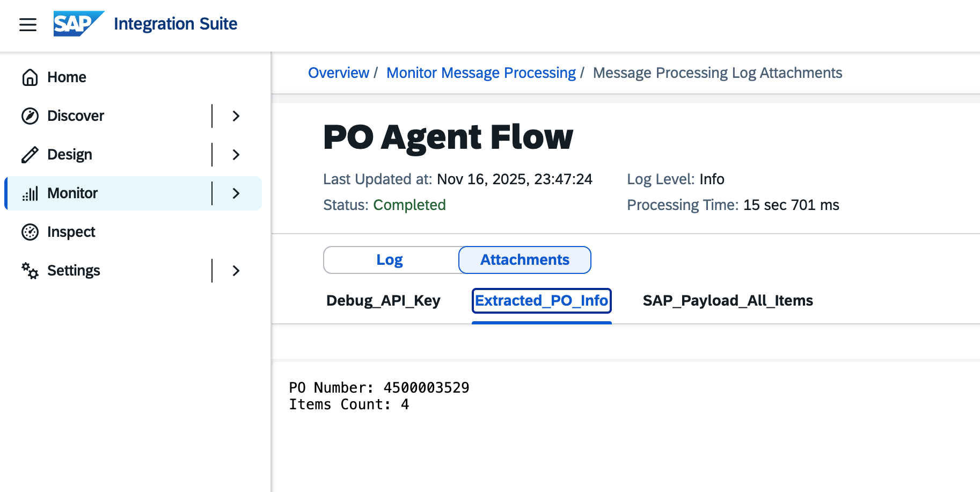
Task: Select the Attachments segmented button
Action: pos(525,260)
